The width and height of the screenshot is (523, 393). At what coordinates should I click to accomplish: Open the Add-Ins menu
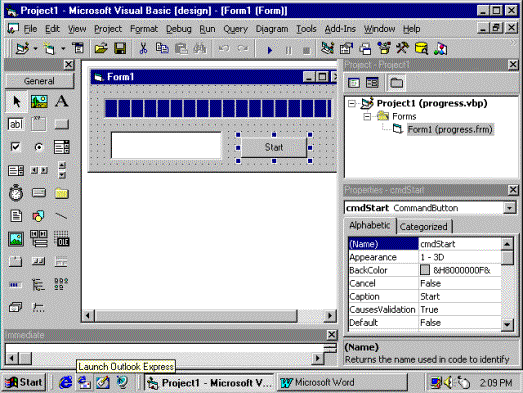click(340, 29)
